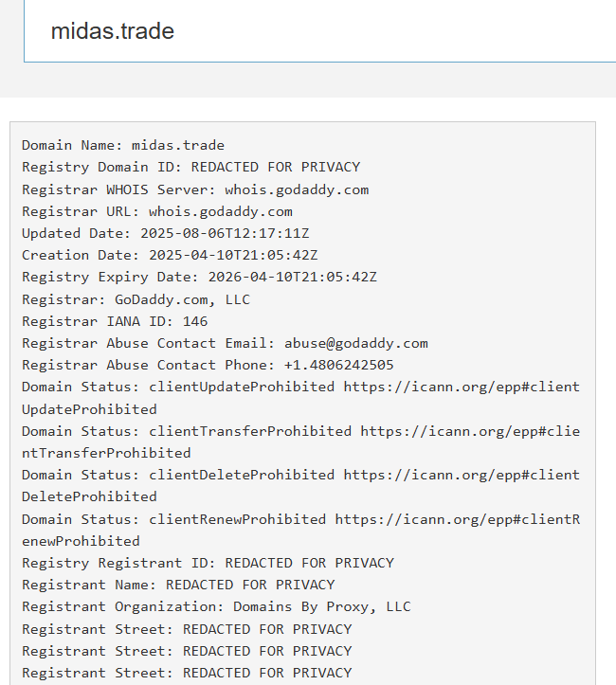Click the Registrar WHOIS Server whois.godaddy.com address

(x=297, y=189)
